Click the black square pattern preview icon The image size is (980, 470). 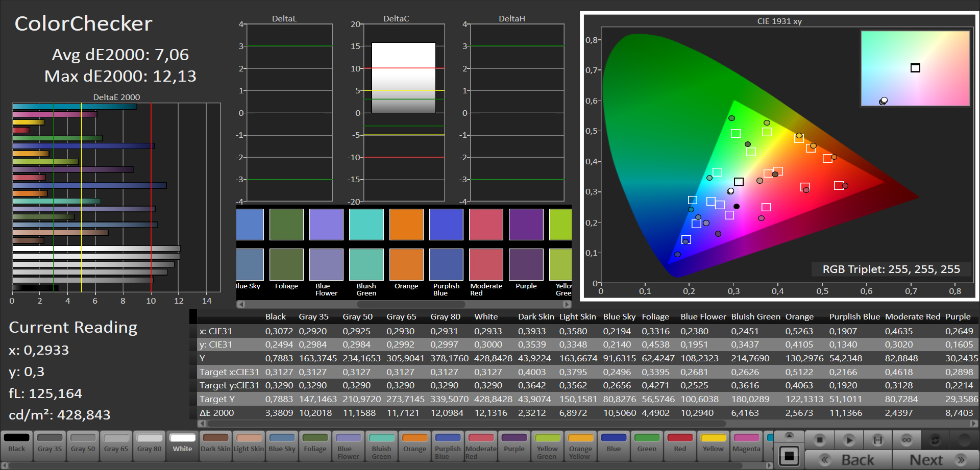coord(789,456)
